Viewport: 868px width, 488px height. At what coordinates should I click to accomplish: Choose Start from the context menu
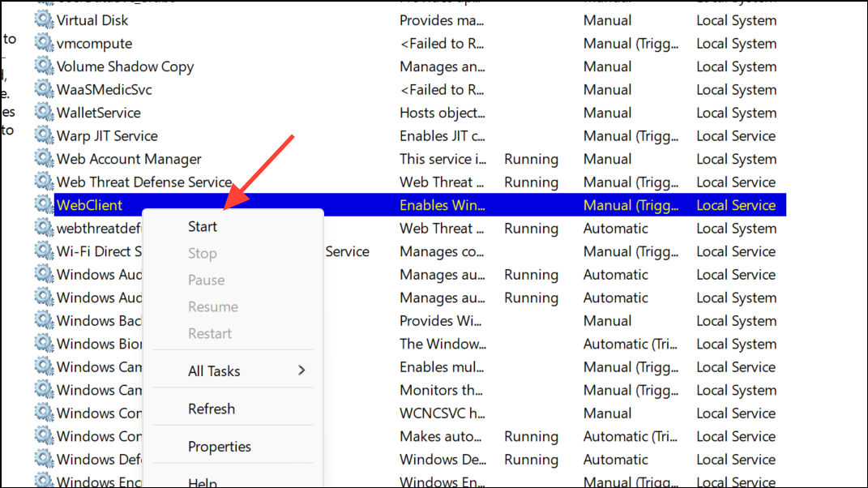pyautogui.click(x=203, y=227)
